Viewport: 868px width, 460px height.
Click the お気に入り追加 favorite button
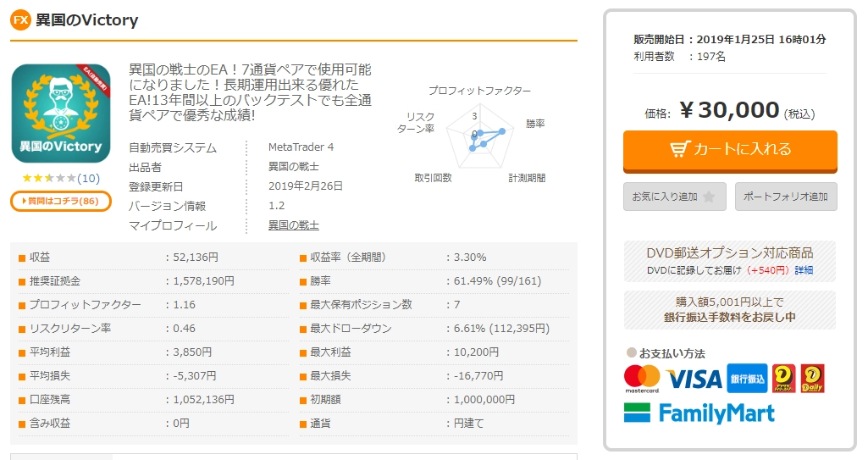pos(673,197)
